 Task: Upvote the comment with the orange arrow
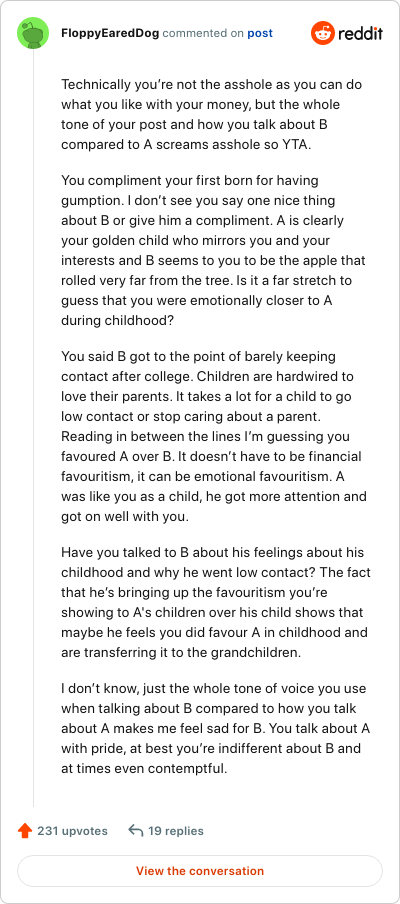[25, 831]
